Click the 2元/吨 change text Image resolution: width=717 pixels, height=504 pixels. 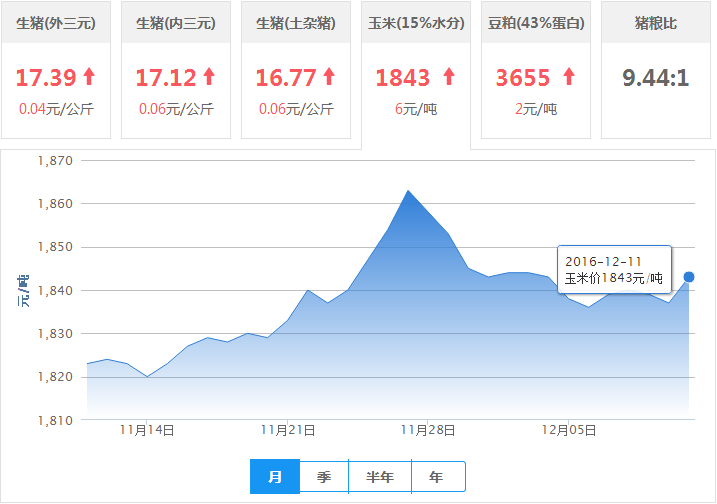click(536, 109)
